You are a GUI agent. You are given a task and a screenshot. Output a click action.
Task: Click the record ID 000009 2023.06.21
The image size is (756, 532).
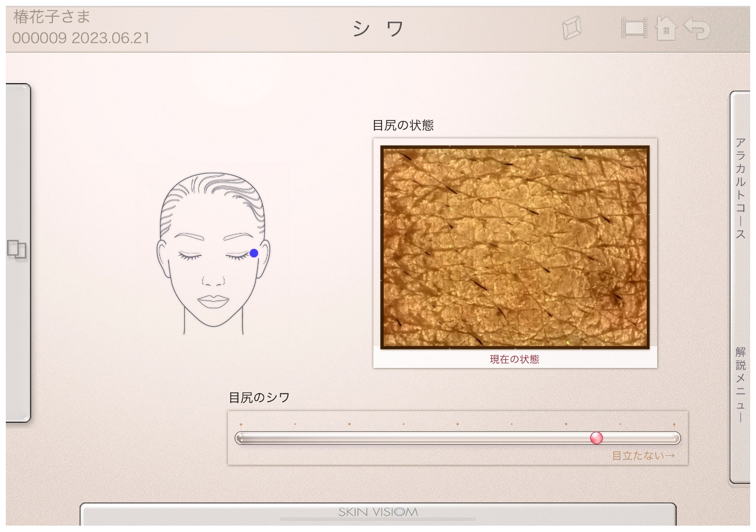(x=81, y=38)
